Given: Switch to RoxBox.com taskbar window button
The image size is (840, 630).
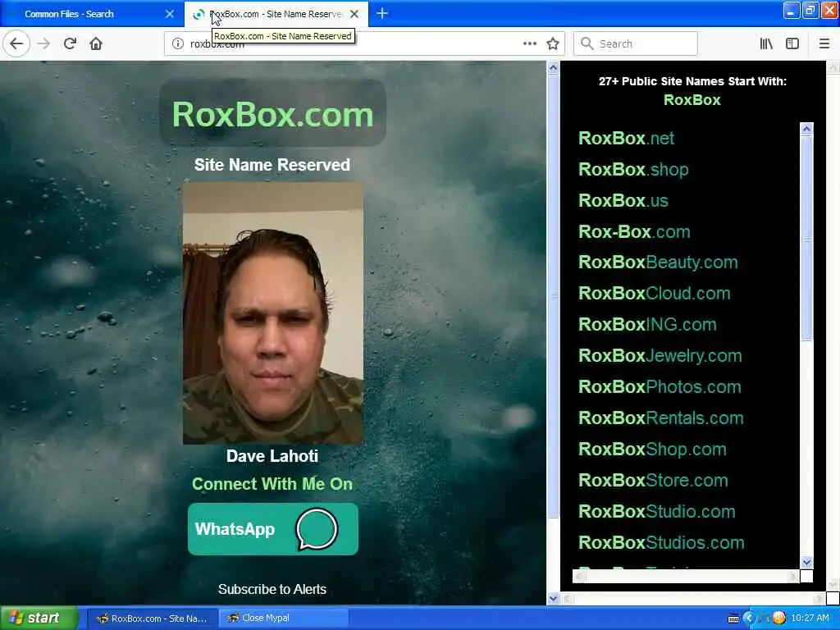Looking at the screenshot, I should tap(152, 619).
